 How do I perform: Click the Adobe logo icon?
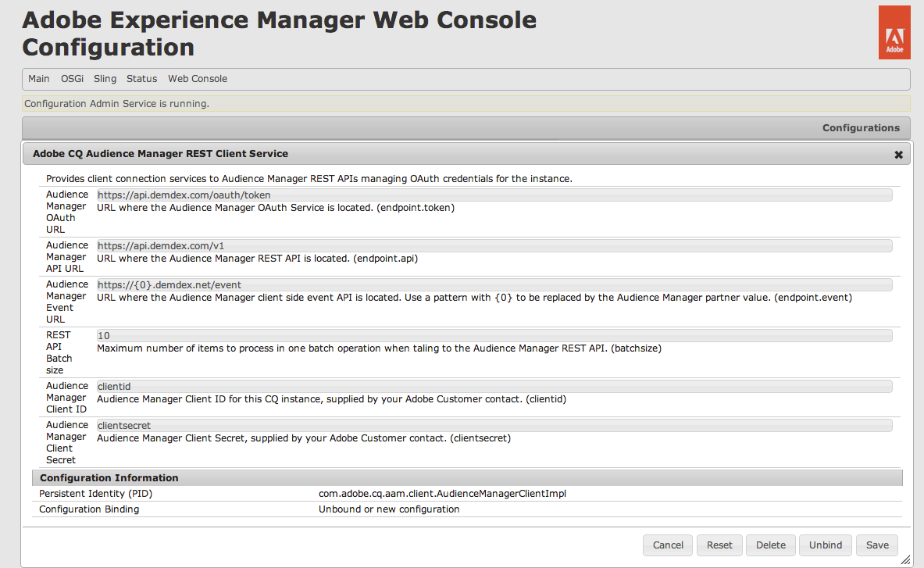click(894, 31)
